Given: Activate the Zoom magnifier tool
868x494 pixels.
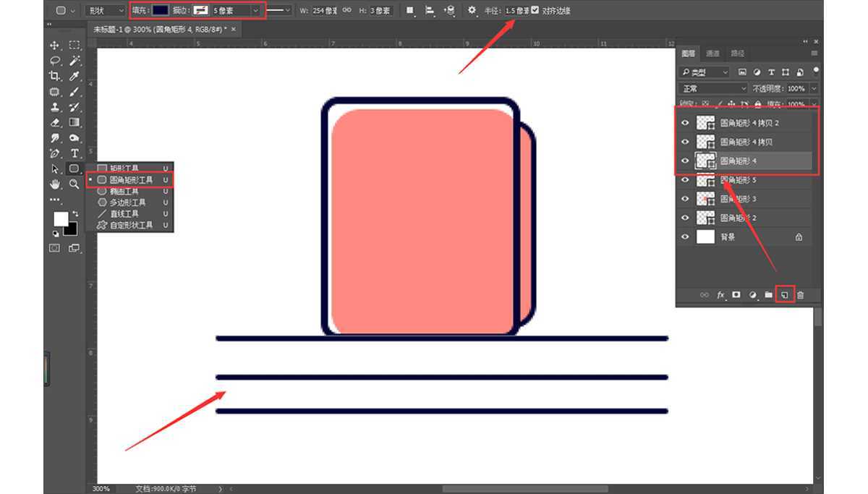Looking at the screenshot, I should point(75,184).
